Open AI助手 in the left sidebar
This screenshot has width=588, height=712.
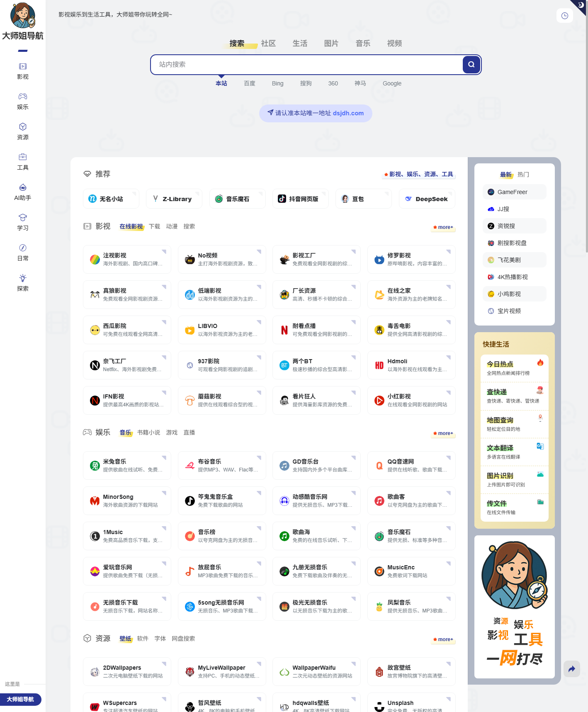23,192
